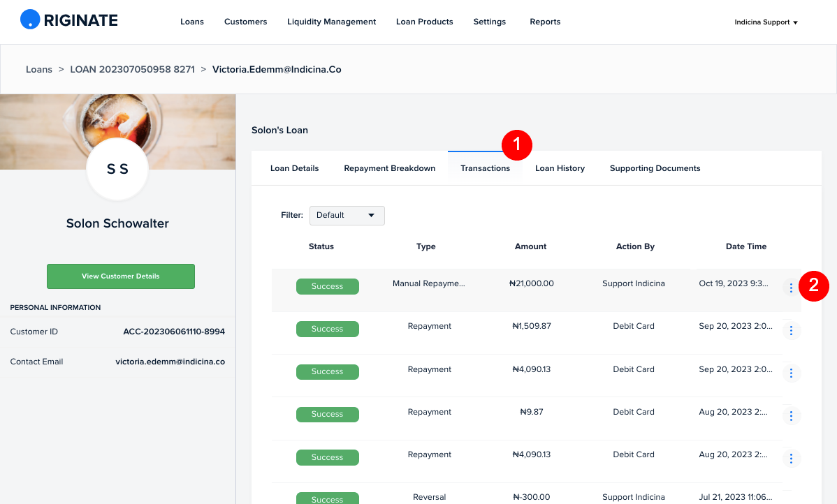Click the Originate logo icon
The width and height of the screenshot is (837, 504).
(31, 20)
